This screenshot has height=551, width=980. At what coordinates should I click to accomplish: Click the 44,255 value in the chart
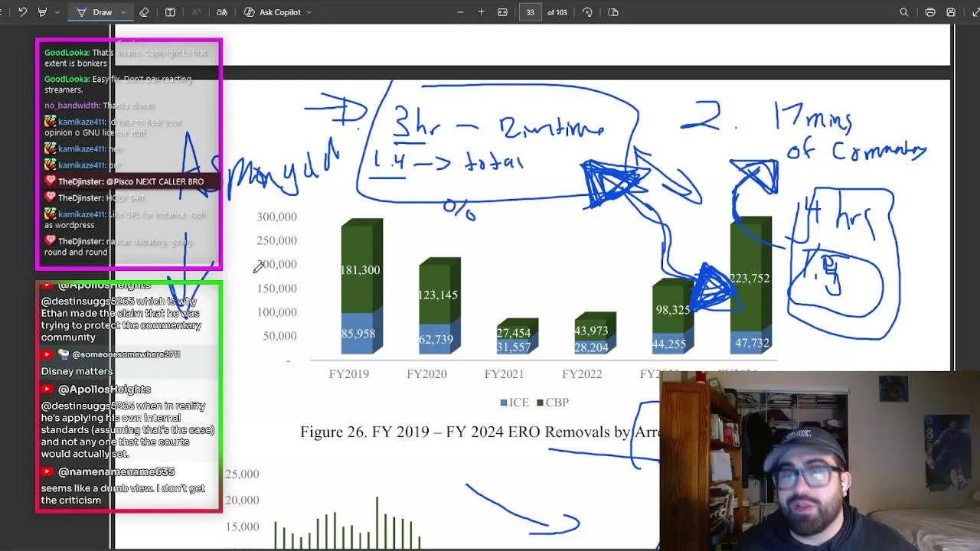pos(669,344)
